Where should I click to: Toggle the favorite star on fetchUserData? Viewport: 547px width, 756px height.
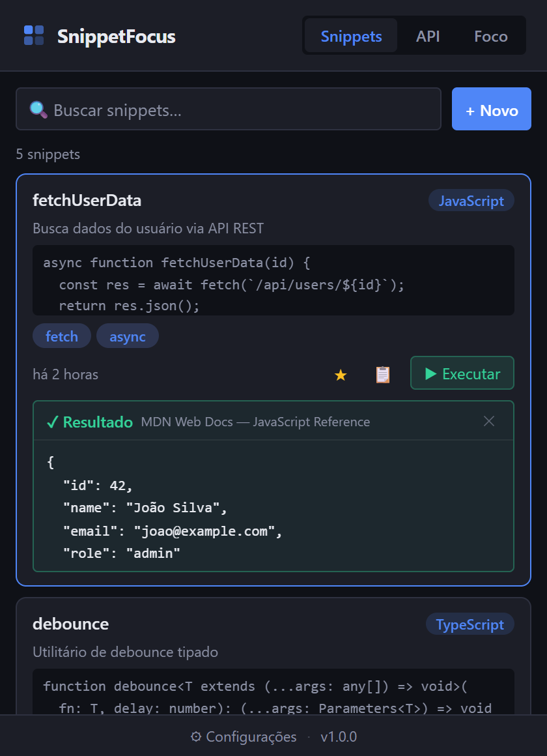coord(341,375)
